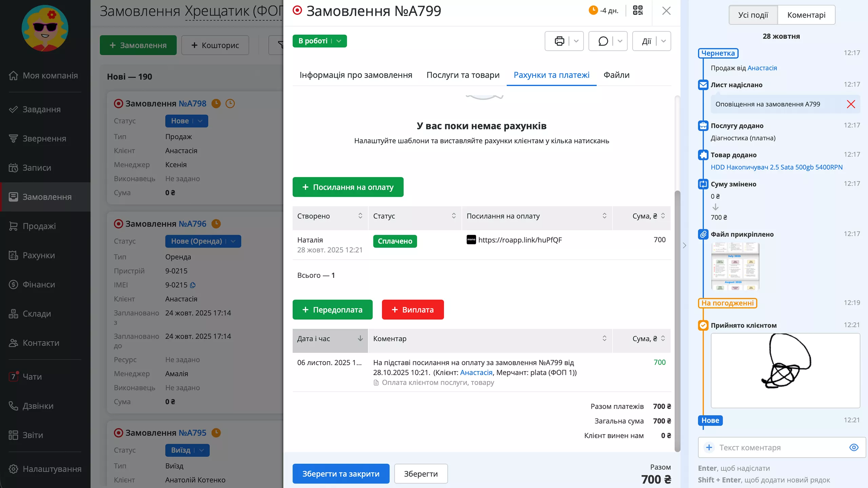This screenshot has height=488, width=868.
Task: Switch feed to Коментарі tab
Action: (x=806, y=15)
